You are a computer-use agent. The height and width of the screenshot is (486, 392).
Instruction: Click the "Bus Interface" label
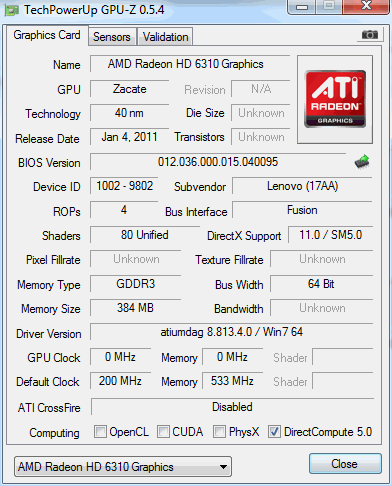click(196, 212)
